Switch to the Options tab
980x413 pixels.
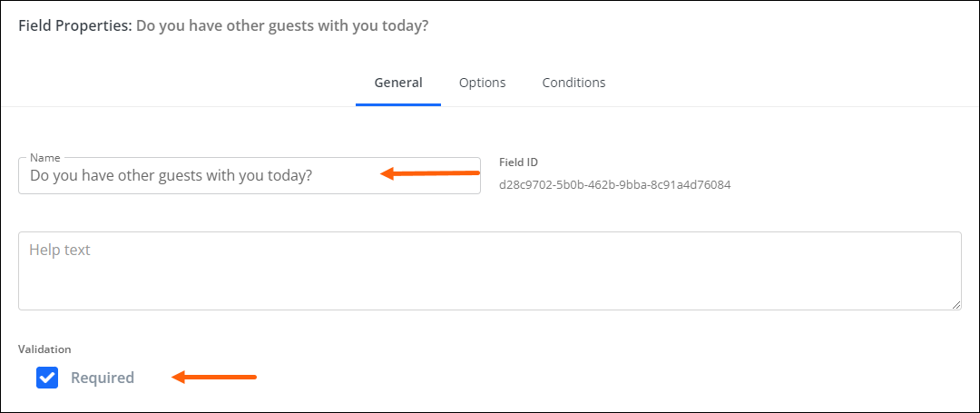coord(482,83)
